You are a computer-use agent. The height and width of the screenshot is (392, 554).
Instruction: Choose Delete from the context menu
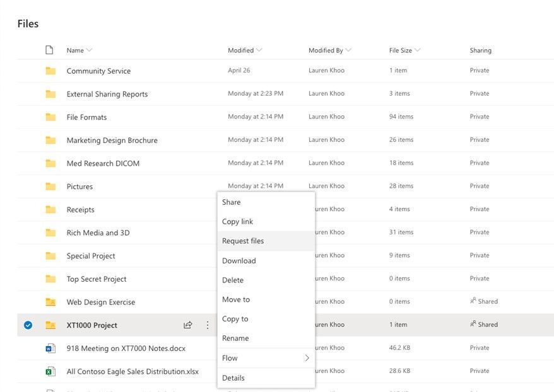266,280
